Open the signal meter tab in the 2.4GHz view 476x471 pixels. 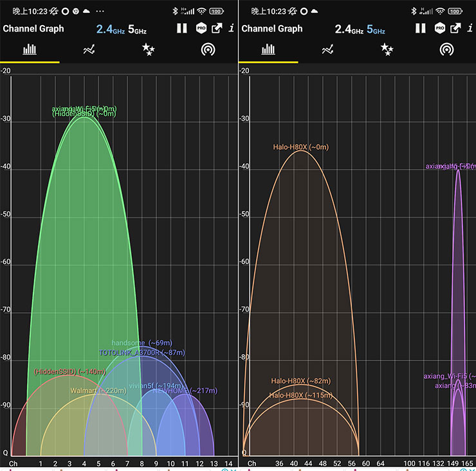pos(207,49)
